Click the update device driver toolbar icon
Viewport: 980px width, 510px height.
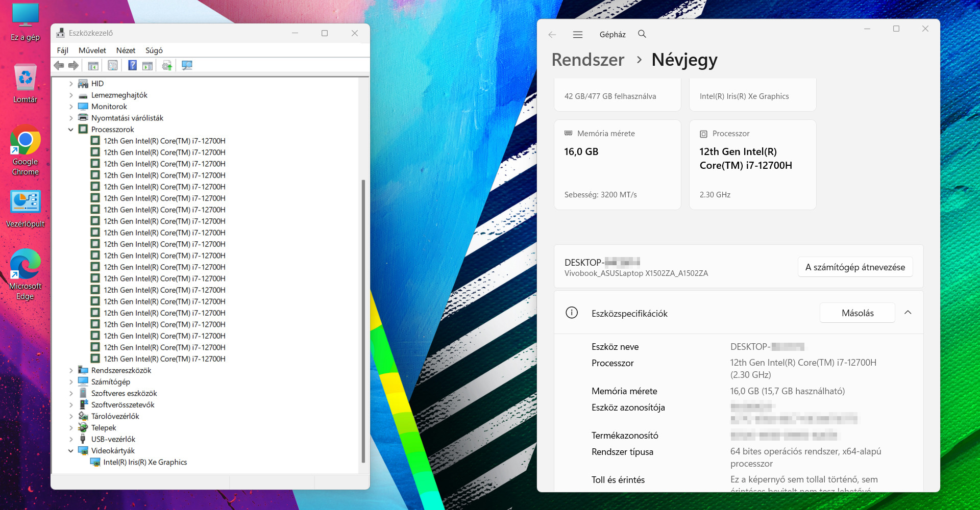pyautogui.click(x=167, y=65)
